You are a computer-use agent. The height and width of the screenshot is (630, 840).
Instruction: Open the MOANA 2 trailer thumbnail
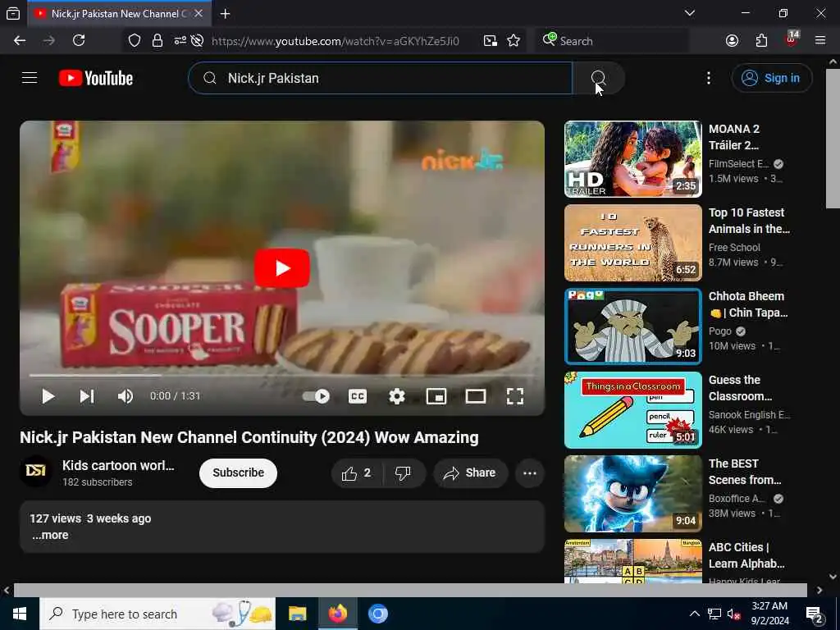(632, 159)
